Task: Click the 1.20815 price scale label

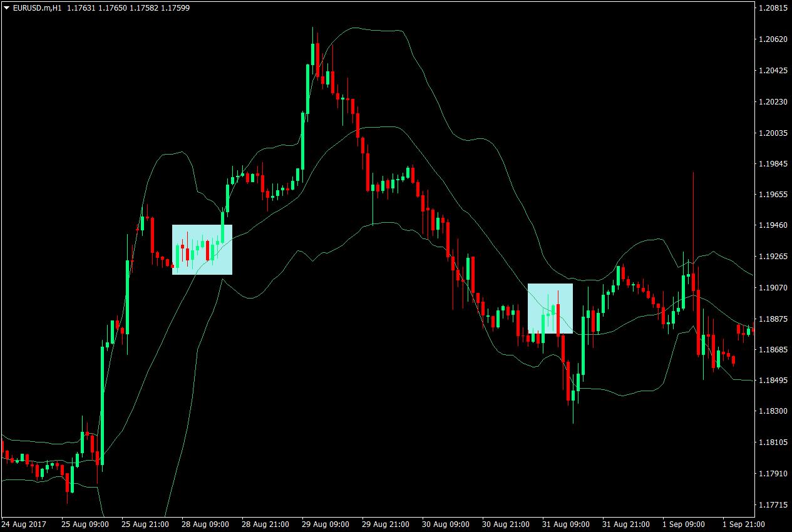Action: [772, 8]
